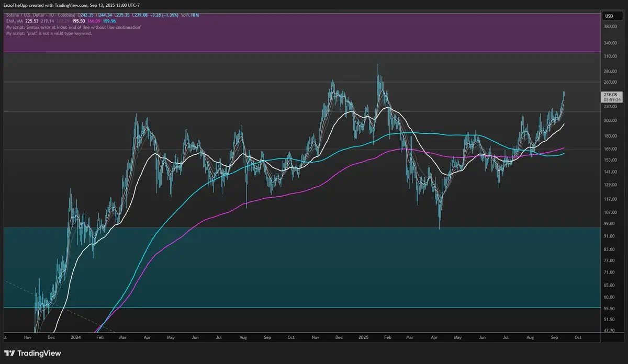Click the 71.00 price axis label
This screenshot has height=364, width=628.
click(609, 272)
